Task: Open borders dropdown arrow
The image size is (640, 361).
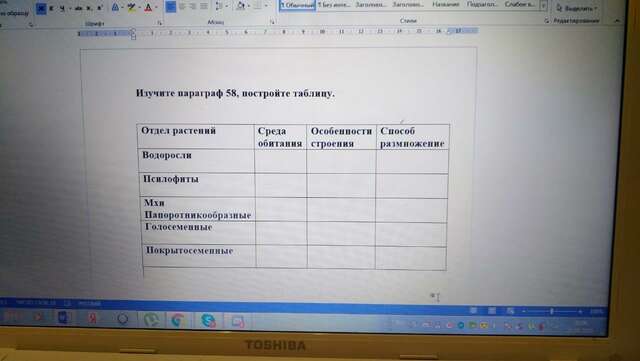Action: [x=266, y=6]
